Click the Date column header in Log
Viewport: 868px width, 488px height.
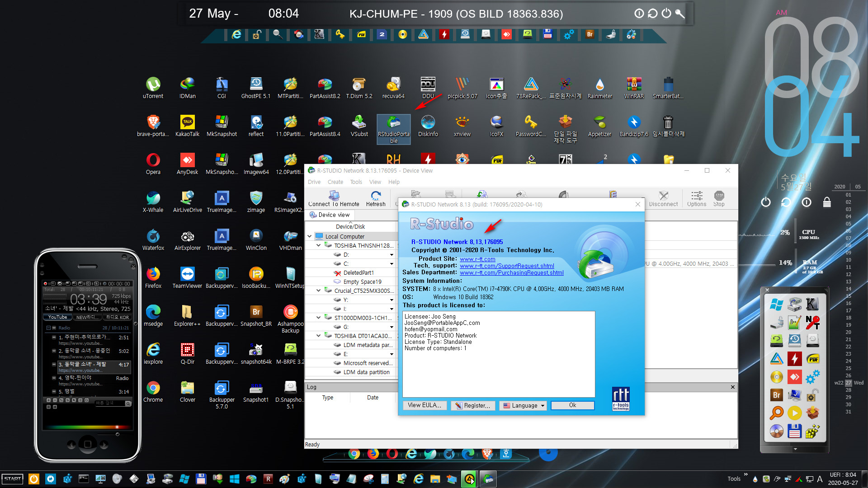click(373, 398)
